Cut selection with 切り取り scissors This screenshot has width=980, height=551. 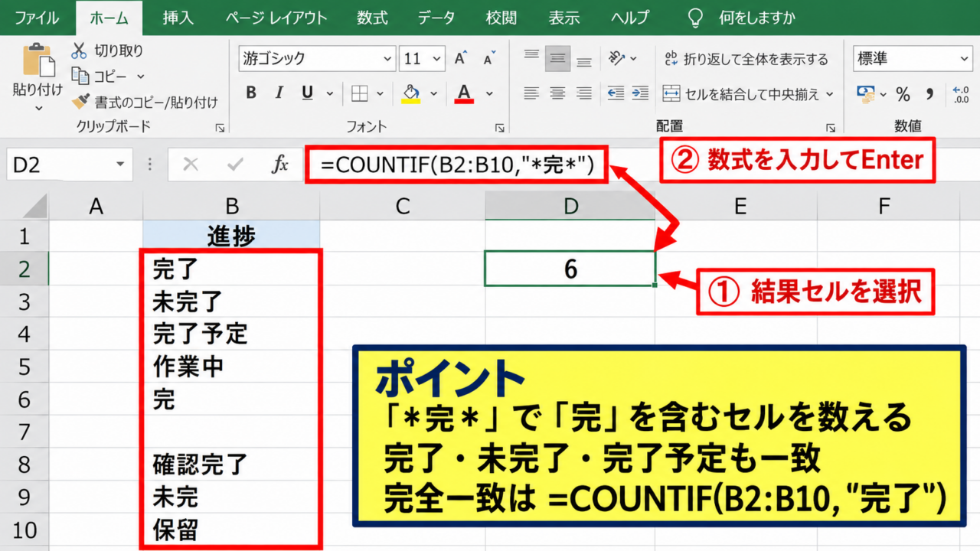tap(107, 51)
